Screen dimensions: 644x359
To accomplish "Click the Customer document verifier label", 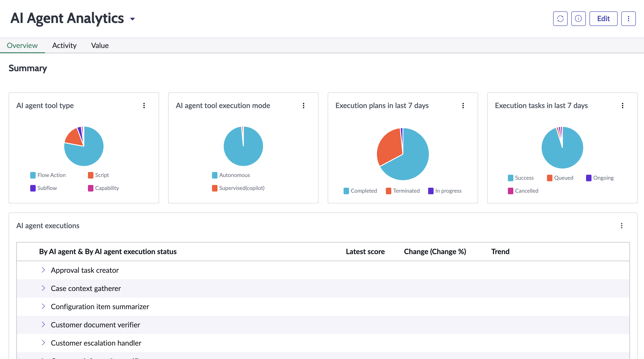I will coord(95,325).
